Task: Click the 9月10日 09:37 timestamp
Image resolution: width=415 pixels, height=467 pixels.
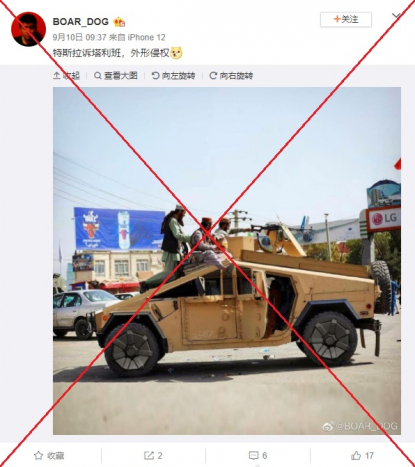Action: click(x=79, y=37)
